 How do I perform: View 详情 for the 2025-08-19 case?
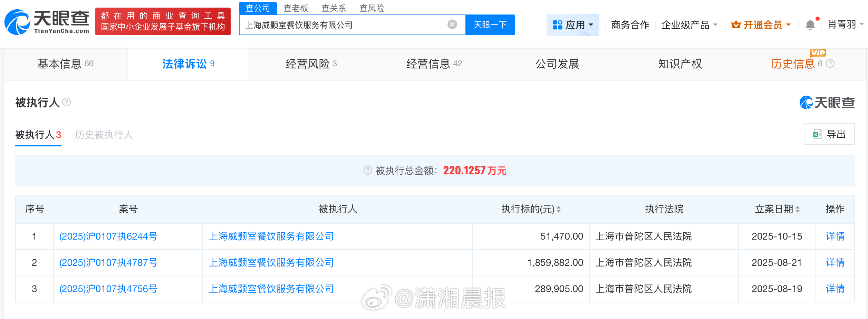pos(835,289)
